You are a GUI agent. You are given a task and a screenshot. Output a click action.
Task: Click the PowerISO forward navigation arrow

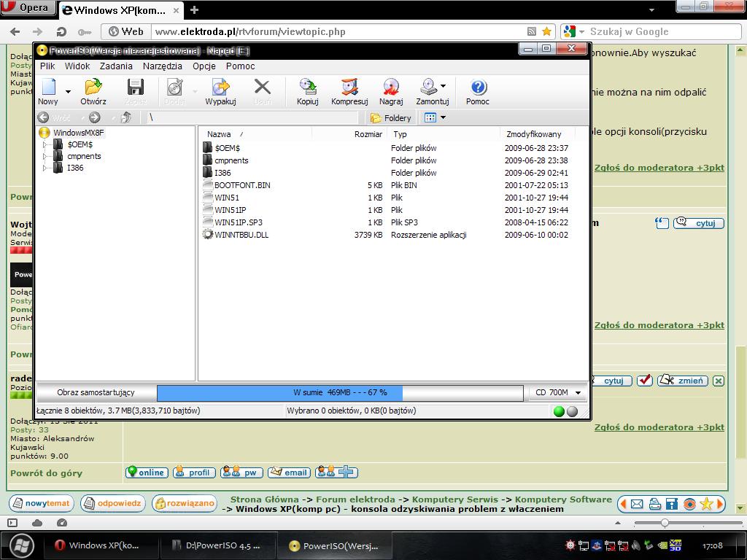[x=95, y=117]
